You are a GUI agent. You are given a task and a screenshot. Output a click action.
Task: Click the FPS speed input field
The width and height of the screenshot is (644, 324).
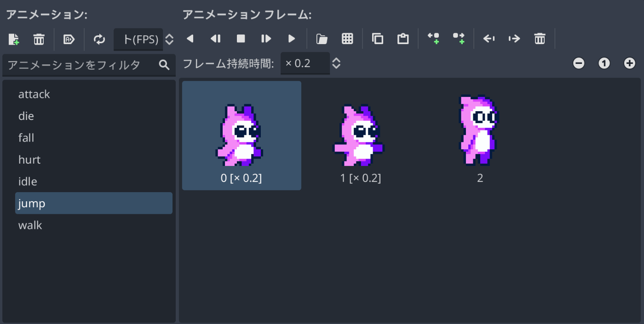pyautogui.click(x=138, y=40)
